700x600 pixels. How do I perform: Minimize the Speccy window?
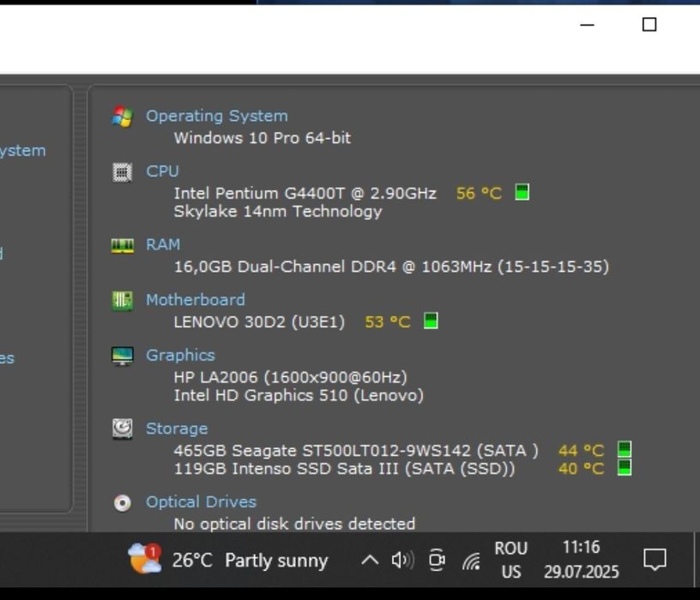click(x=587, y=25)
